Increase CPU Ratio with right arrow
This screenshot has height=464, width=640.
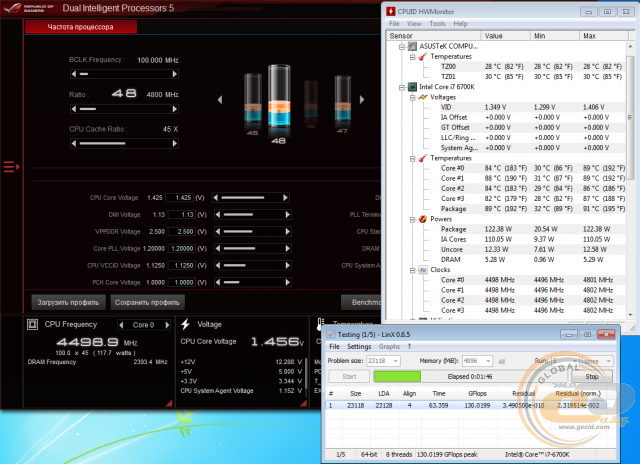tap(175, 109)
